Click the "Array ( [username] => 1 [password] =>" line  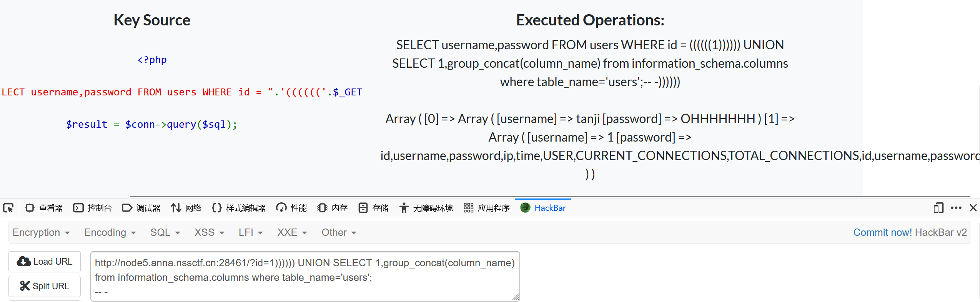coord(590,137)
